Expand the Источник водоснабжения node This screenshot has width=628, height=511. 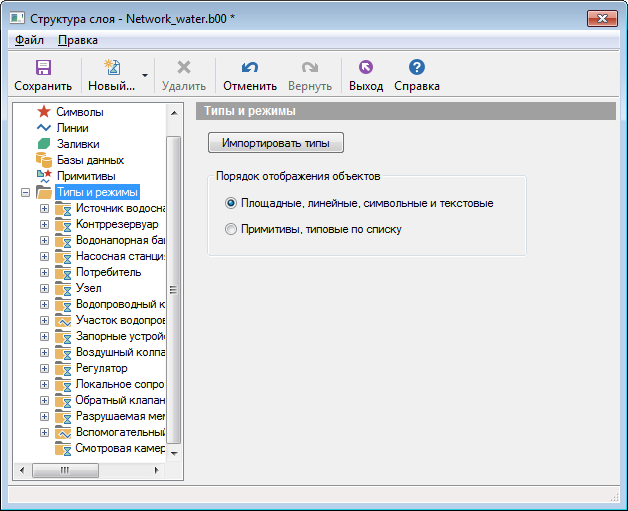click(x=44, y=209)
